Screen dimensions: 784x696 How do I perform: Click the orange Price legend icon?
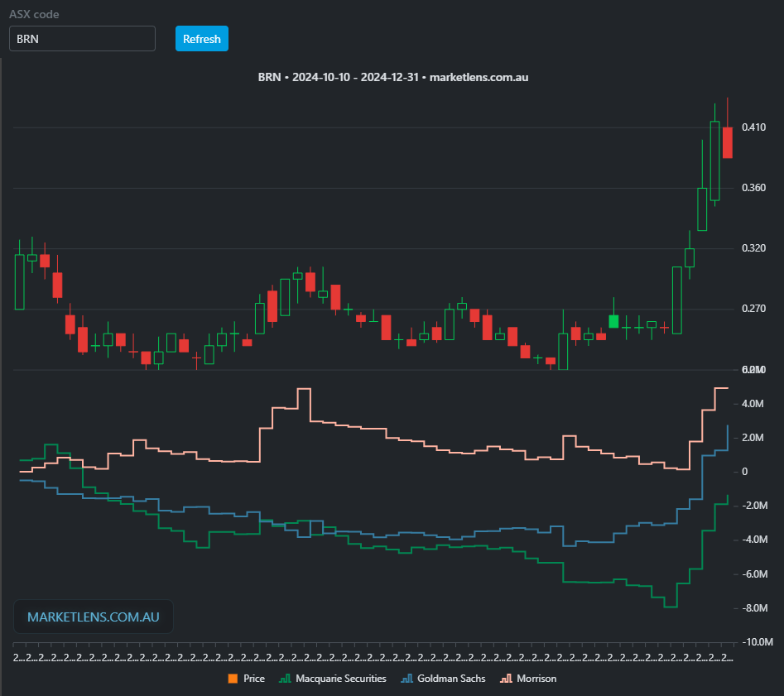[233, 679]
